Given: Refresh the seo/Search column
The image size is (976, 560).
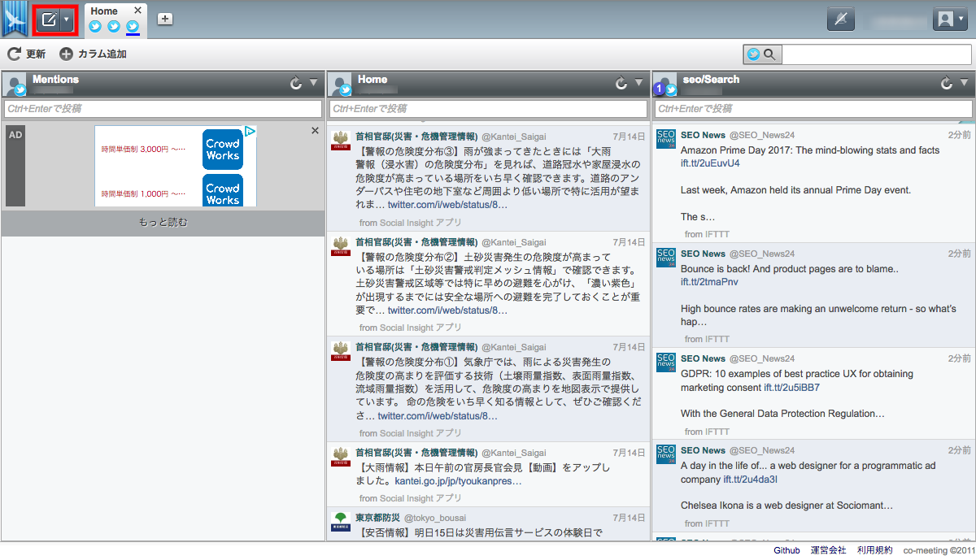Looking at the screenshot, I should pos(947,83).
